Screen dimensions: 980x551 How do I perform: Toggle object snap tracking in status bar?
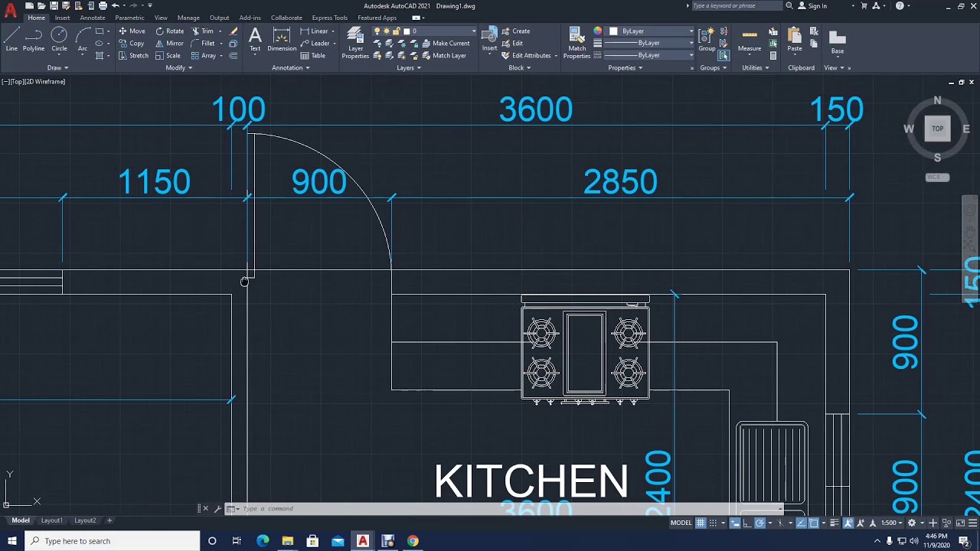tap(799, 523)
